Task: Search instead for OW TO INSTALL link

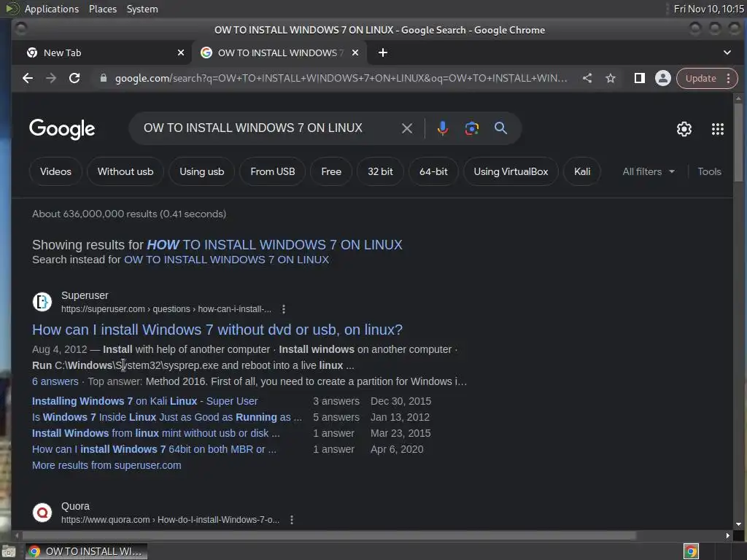Action: 226,260
